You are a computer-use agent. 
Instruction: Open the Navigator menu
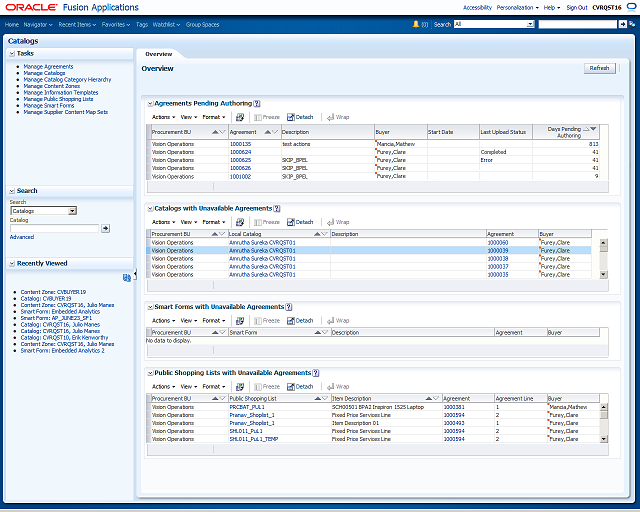(x=38, y=24)
